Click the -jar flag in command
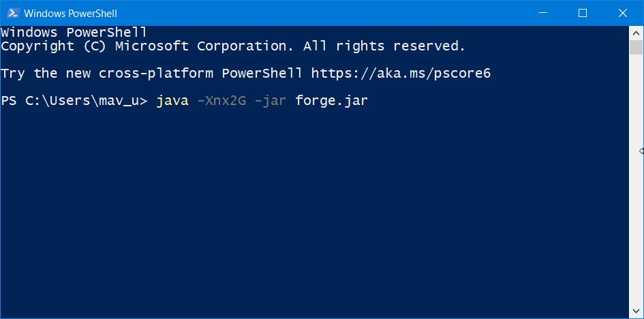This screenshot has width=644, height=319. [x=271, y=101]
